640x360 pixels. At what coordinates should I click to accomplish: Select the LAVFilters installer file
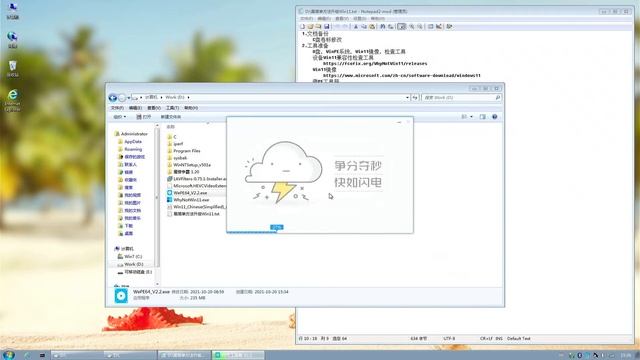pos(196,179)
